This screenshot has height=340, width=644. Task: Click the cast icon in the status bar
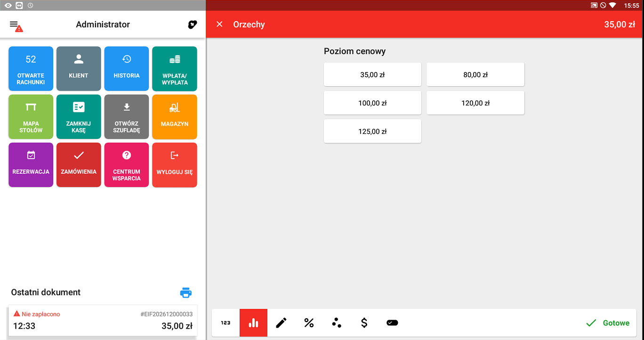pyautogui.click(x=594, y=6)
